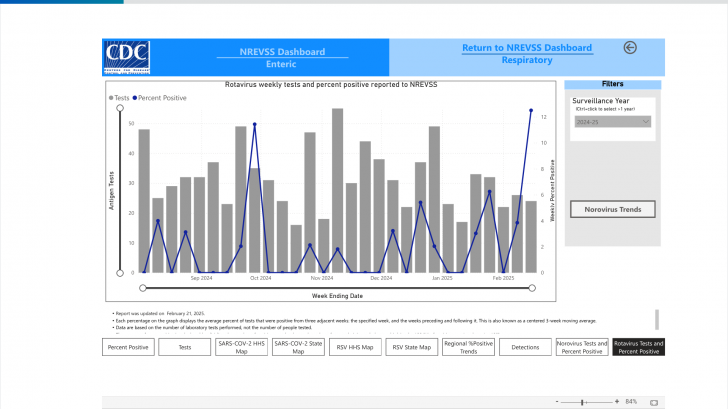Toggle the Percent Positive legend marker
728x409 pixels.
pyautogui.click(x=134, y=98)
